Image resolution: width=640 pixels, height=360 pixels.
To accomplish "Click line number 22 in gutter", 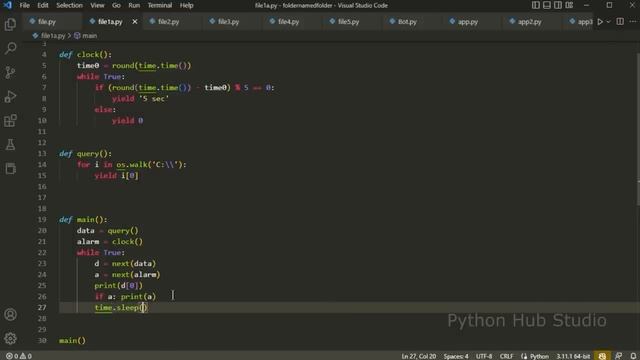I will click(42, 253).
